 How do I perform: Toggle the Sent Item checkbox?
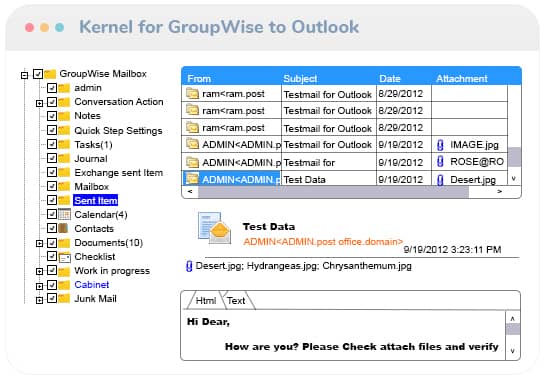coord(52,200)
